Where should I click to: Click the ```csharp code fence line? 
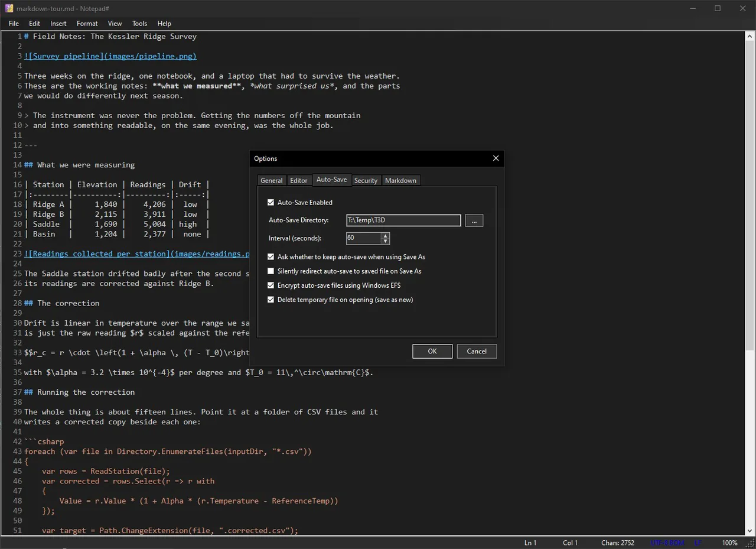pyautogui.click(x=44, y=441)
